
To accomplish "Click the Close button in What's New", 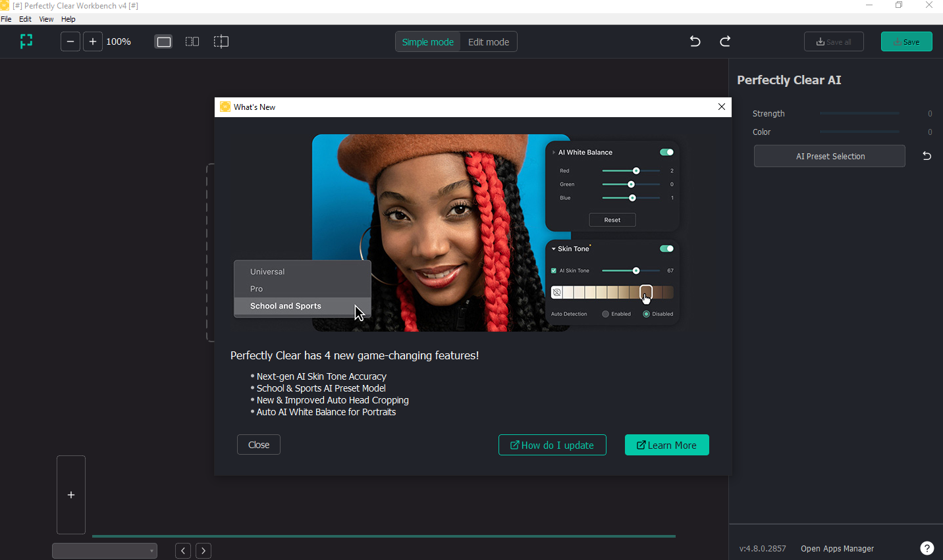I will [259, 445].
